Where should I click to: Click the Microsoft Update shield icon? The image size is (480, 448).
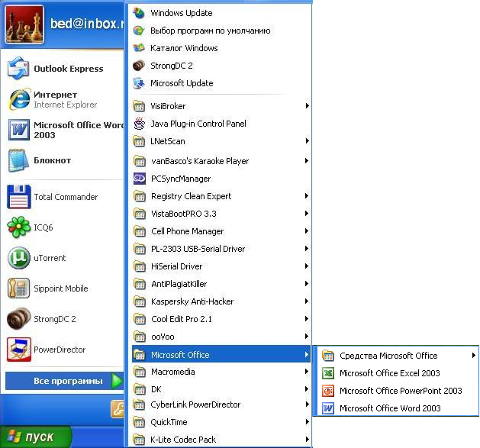pyautogui.click(x=139, y=83)
